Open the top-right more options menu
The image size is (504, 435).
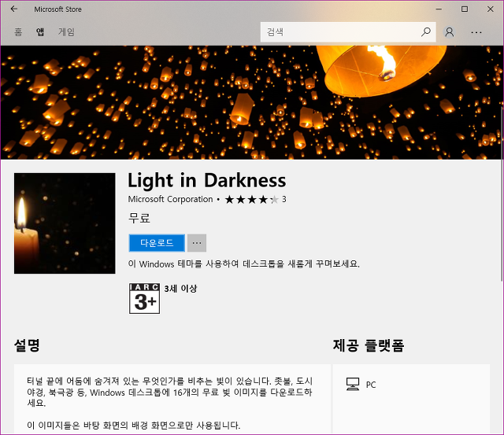coord(476,32)
